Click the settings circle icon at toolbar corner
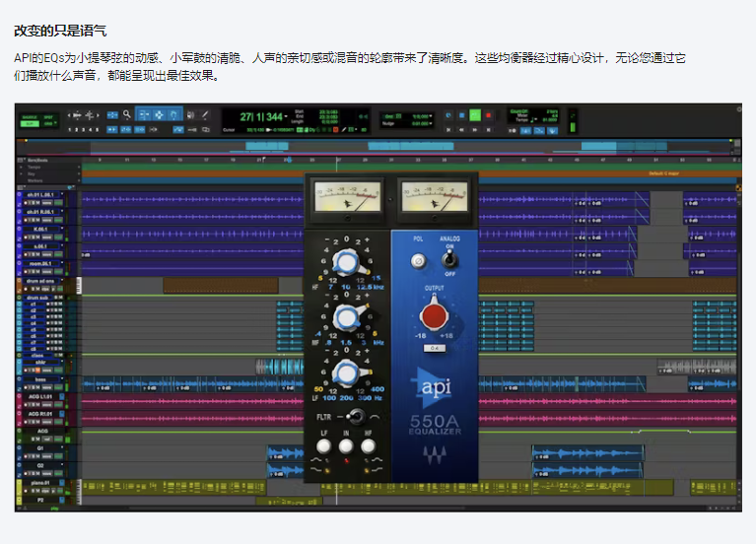 737,109
